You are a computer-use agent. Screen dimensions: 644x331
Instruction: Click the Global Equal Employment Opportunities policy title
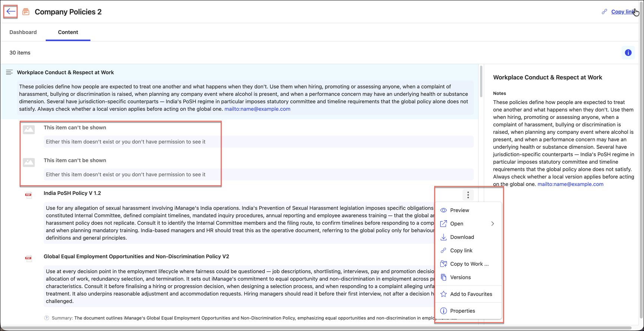coord(136,256)
